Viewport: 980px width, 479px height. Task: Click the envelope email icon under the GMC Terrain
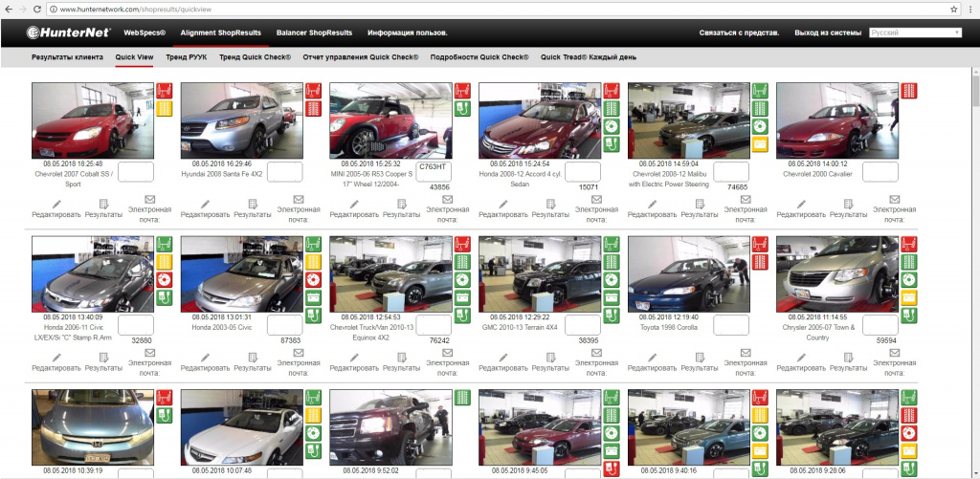click(x=596, y=353)
